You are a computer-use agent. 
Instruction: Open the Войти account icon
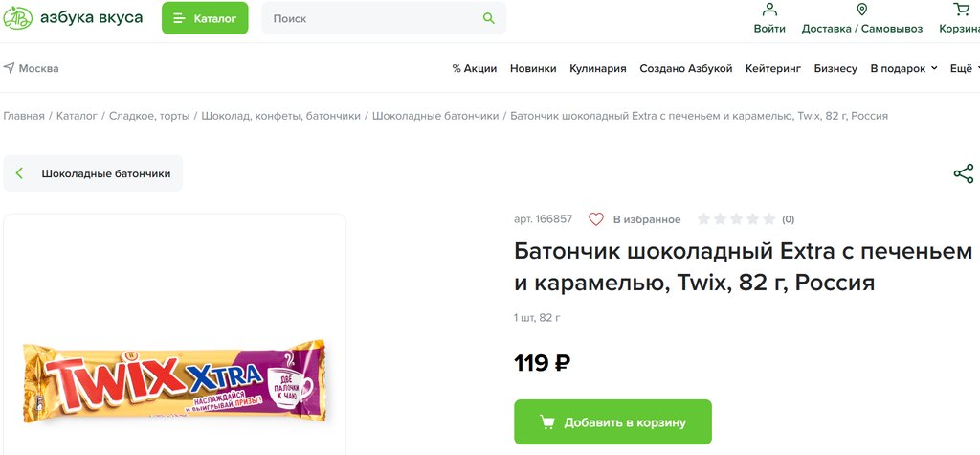click(769, 10)
